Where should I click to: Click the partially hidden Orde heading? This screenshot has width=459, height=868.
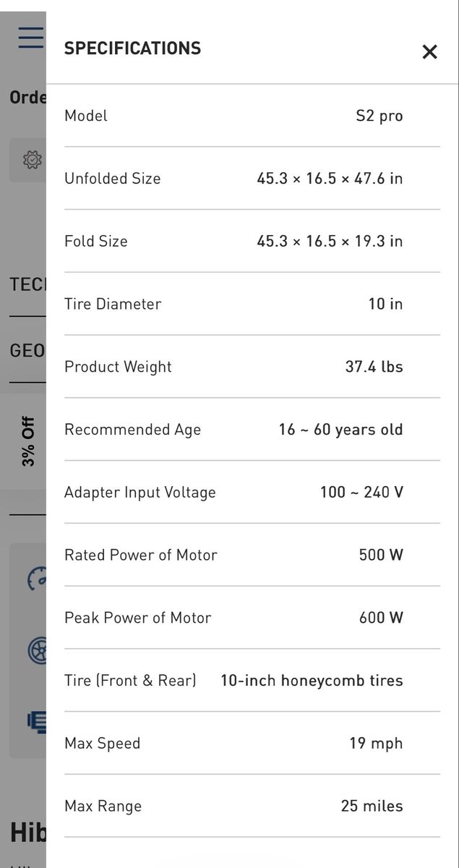(x=27, y=97)
